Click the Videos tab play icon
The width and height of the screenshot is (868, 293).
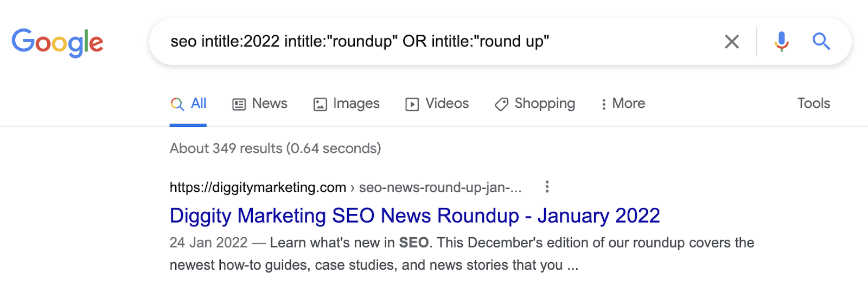coord(412,105)
